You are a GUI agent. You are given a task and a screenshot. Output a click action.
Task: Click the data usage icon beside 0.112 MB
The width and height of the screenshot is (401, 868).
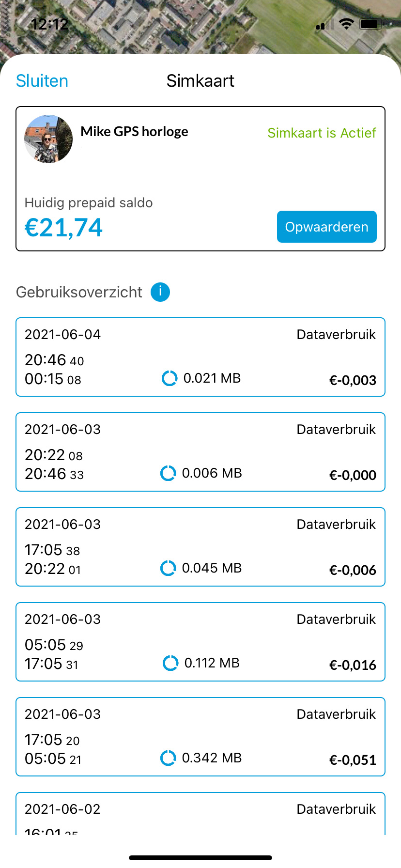coord(170,663)
